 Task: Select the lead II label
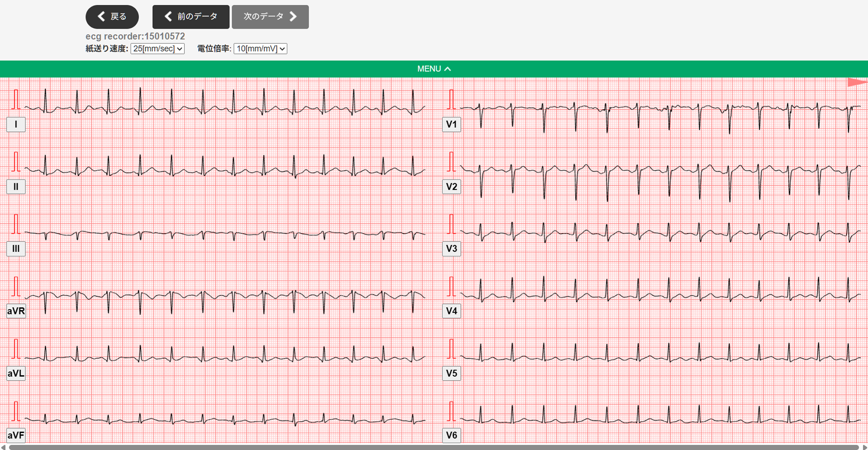[16, 187]
